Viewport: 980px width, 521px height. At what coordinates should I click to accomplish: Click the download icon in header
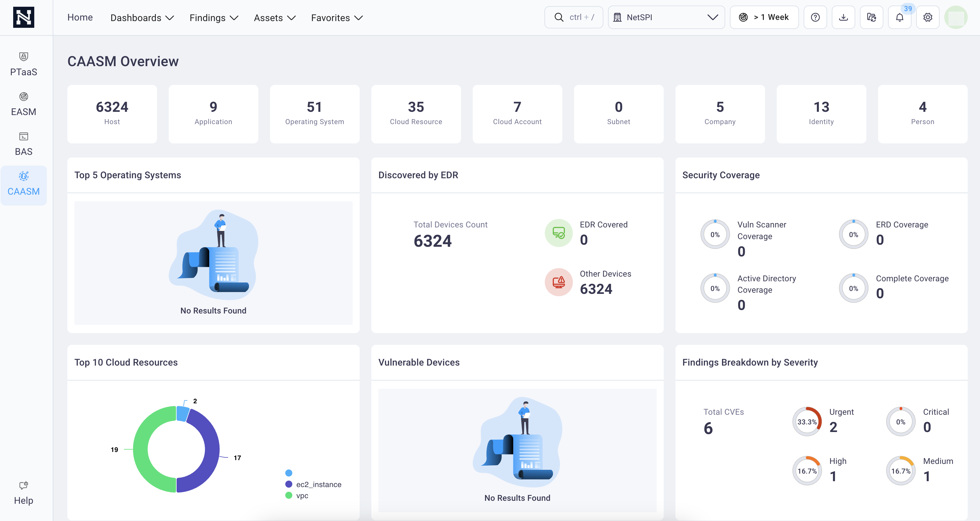click(843, 18)
